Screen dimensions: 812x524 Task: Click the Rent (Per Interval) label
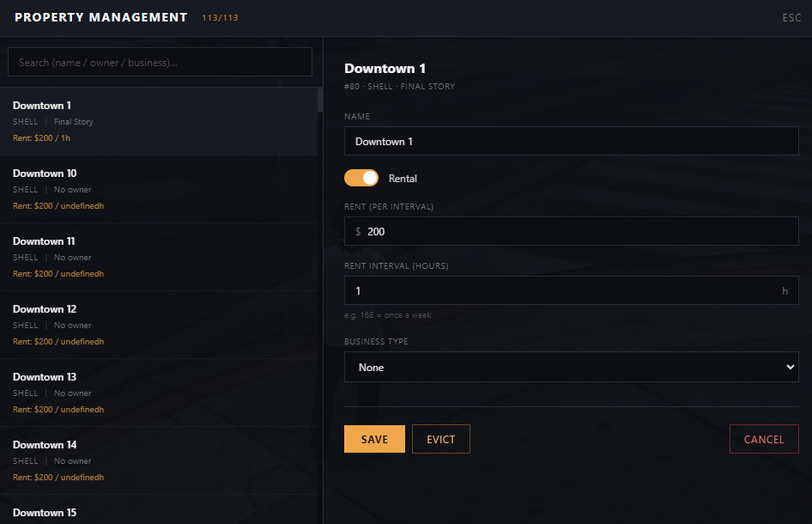pos(389,207)
